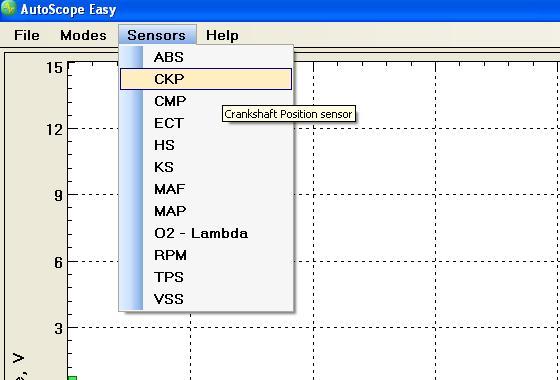This screenshot has width=560, height=380.
Task: Select the ABS sensor entry
Action: [206, 57]
